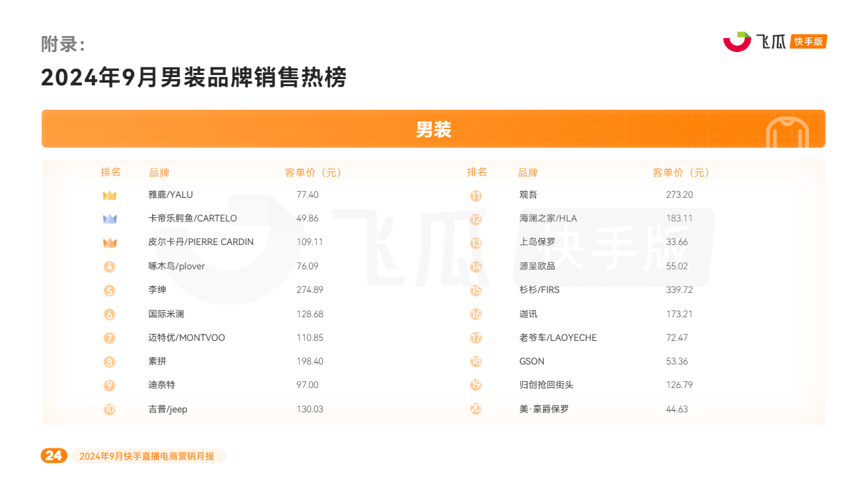This screenshot has height=488, width=868.
Task: Click the brand name 源呈欧品
Action: click(x=537, y=267)
